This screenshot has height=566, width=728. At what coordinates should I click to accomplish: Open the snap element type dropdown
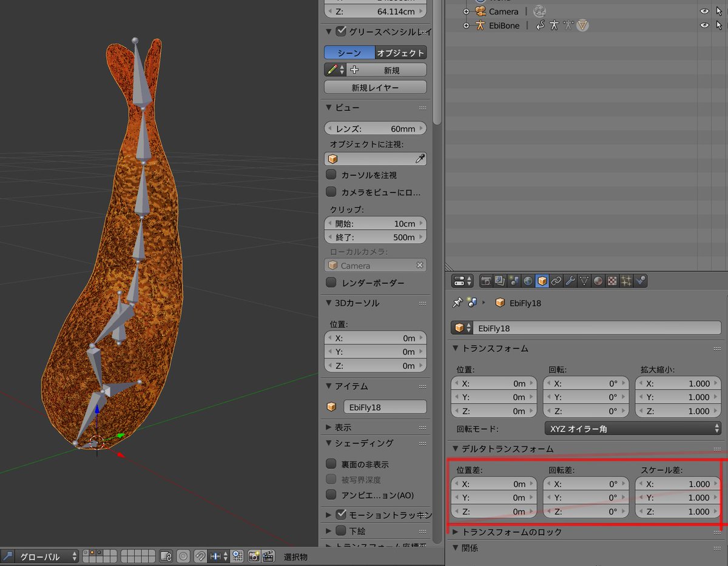point(218,556)
